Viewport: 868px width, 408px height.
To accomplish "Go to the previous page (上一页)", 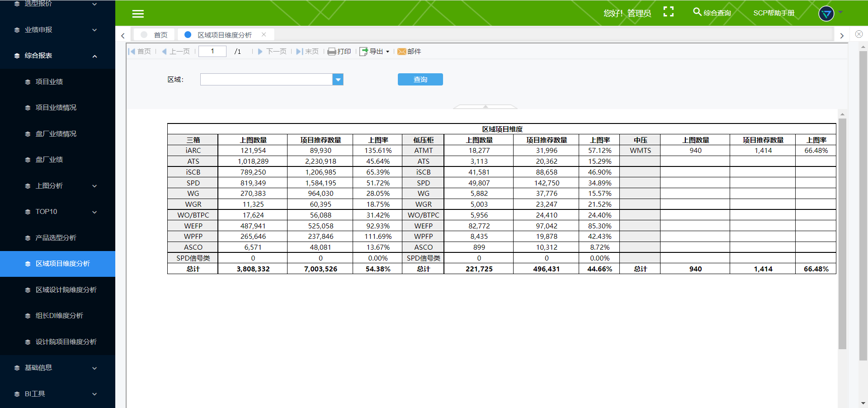I will (176, 52).
